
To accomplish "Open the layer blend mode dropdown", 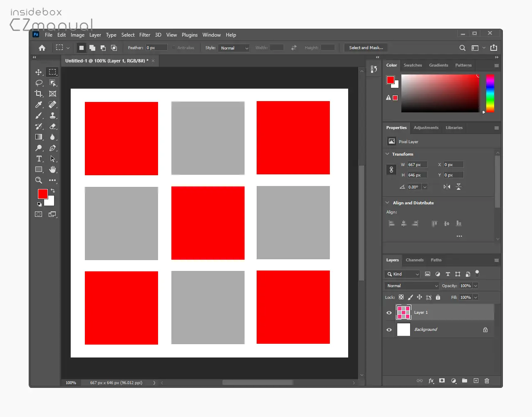I will click(412, 286).
